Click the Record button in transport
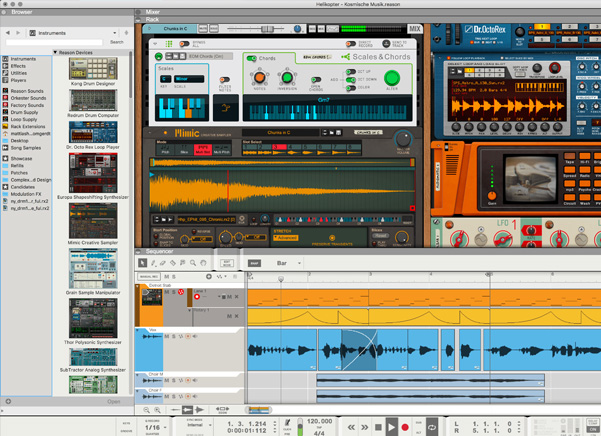Viewport: 601px width, 436px height. pyautogui.click(x=405, y=427)
